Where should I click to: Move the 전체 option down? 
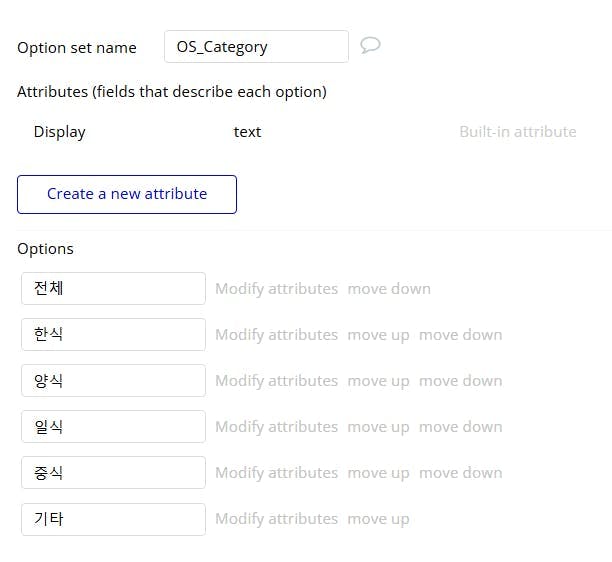pyautogui.click(x=389, y=289)
